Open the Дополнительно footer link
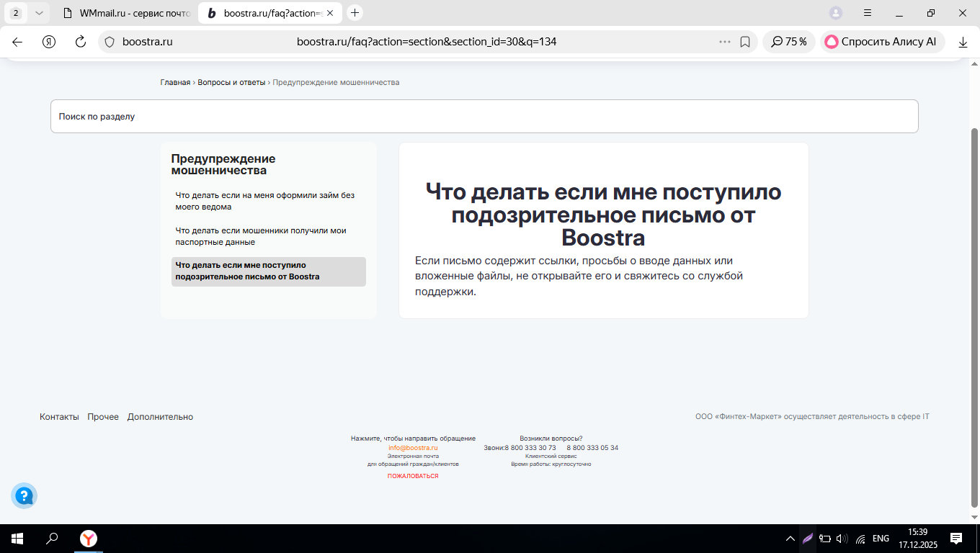Viewport: 980px width, 553px height. tap(160, 417)
